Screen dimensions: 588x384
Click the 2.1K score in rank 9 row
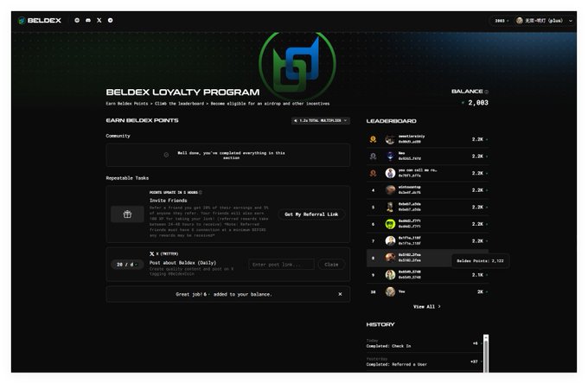point(477,275)
